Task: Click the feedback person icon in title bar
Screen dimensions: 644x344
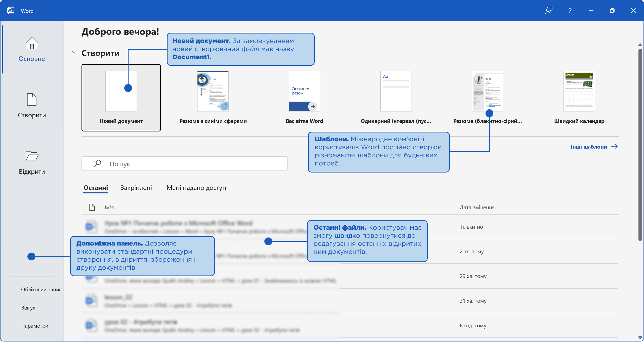Action: 549,11
